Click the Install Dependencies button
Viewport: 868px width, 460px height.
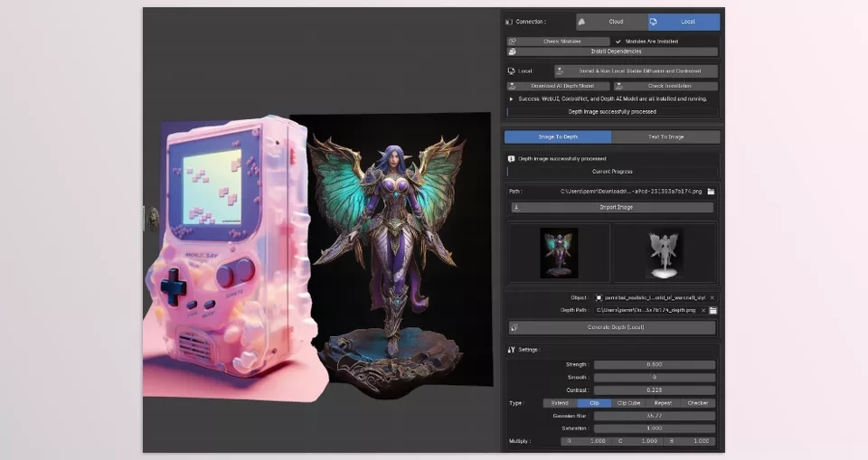coord(612,52)
